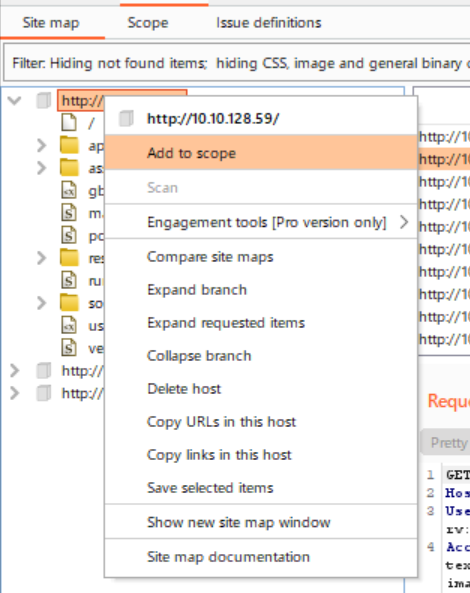The height and width of the screenshot is (593, 470).
Task: Open "Site map documentation"
Action: coord(261,557)
